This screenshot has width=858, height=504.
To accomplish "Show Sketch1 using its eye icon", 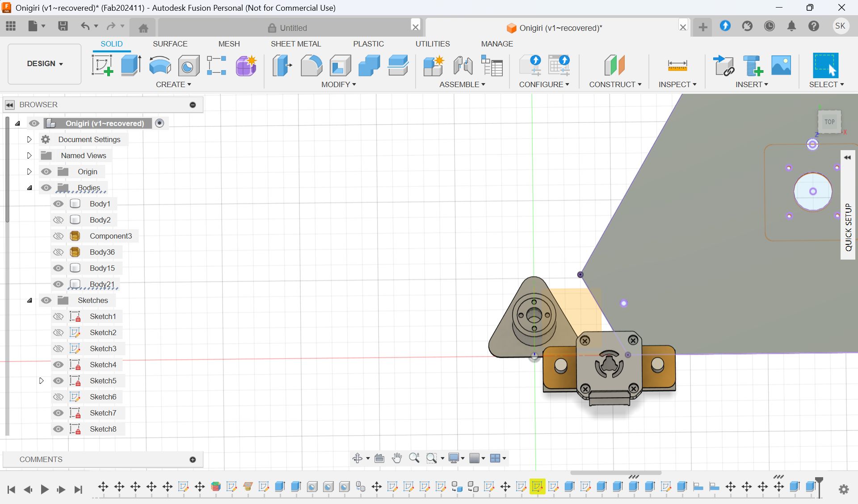I will [x=58, y=316].
